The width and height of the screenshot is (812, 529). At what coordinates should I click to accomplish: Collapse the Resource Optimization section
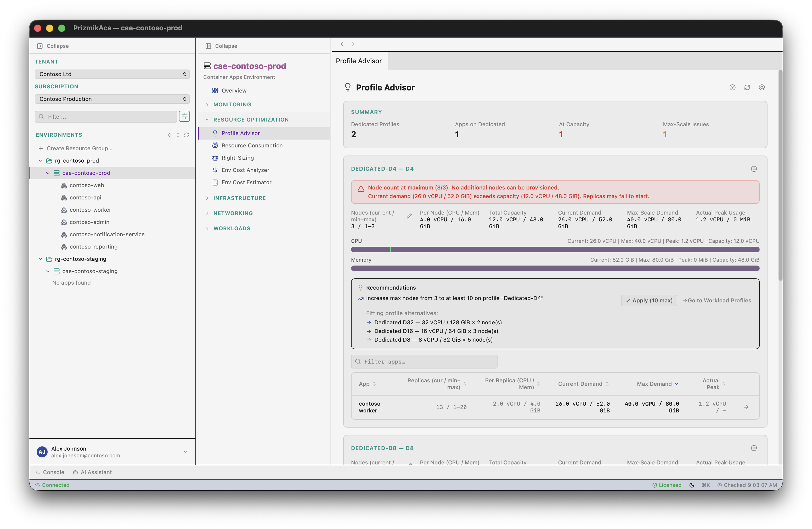click(251, 120)
